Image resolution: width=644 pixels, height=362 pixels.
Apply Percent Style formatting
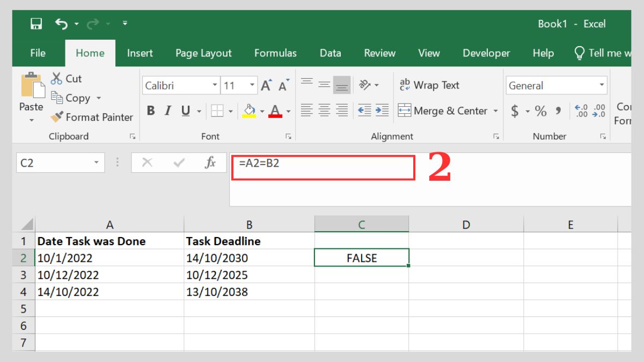tap(540, 111)
